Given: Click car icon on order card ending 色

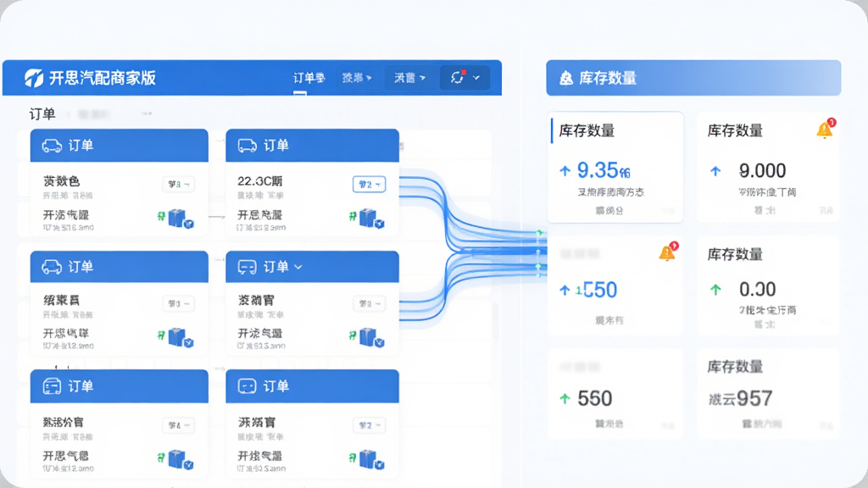Looking at the screenshot, I should 52,146.
